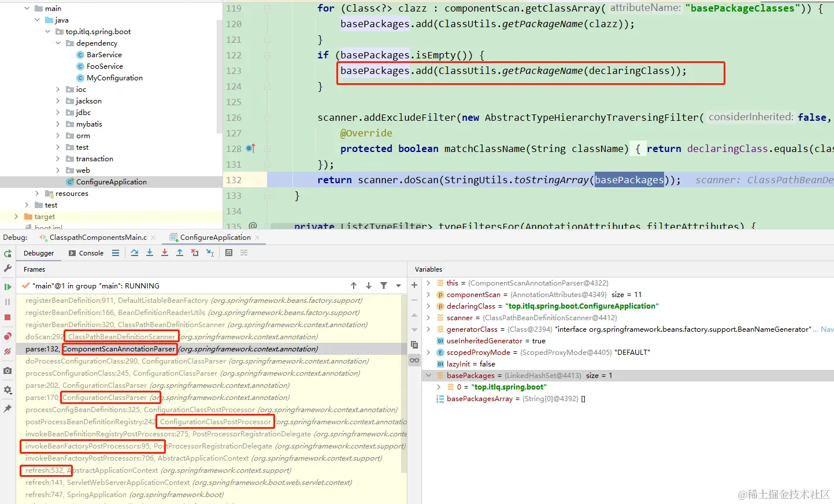
Task: Collapse the main folder in project tree
Action: (x=27, y=9)
